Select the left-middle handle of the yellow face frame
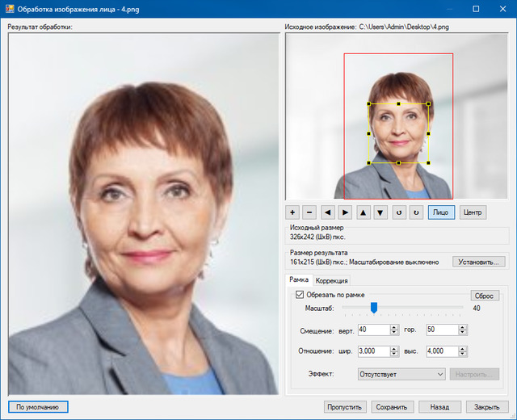The image size is (517, 420). coord(368,133)
